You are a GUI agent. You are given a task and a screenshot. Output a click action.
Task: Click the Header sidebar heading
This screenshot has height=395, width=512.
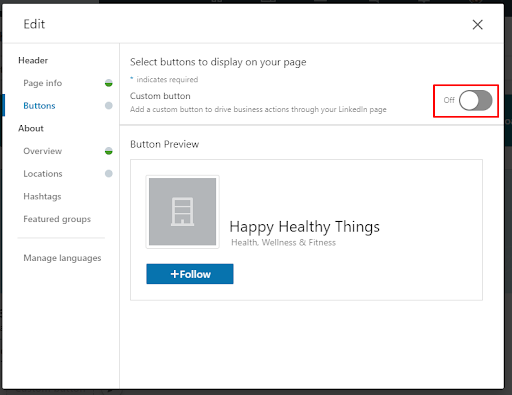[x=33, y=60]
